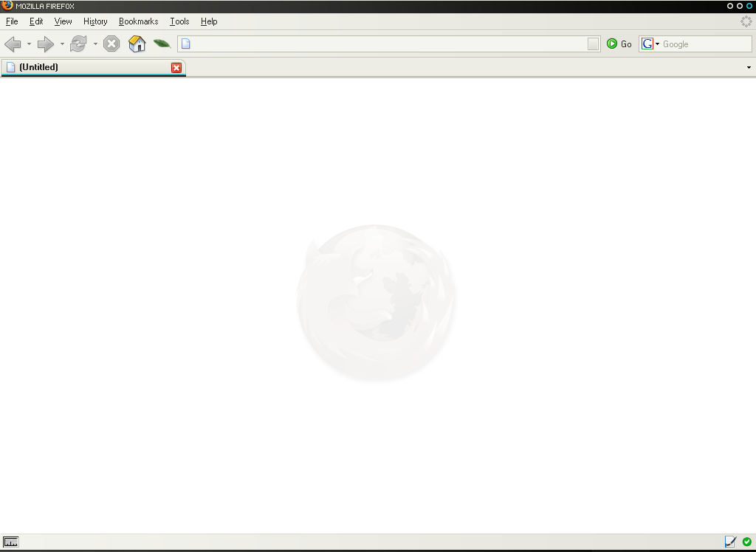This screenshot has width=756, height=552.
Task: Open the Tools menu
Action: [179, 21]
